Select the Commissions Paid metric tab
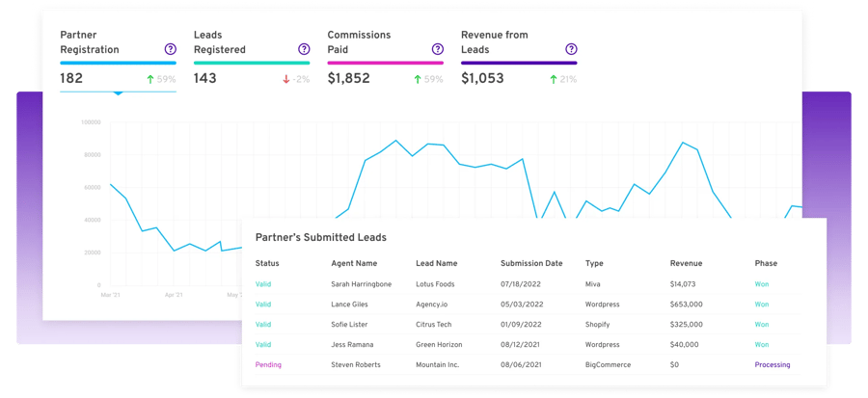The width and height of the screenshot is (868, 398). tap(385, 59)
